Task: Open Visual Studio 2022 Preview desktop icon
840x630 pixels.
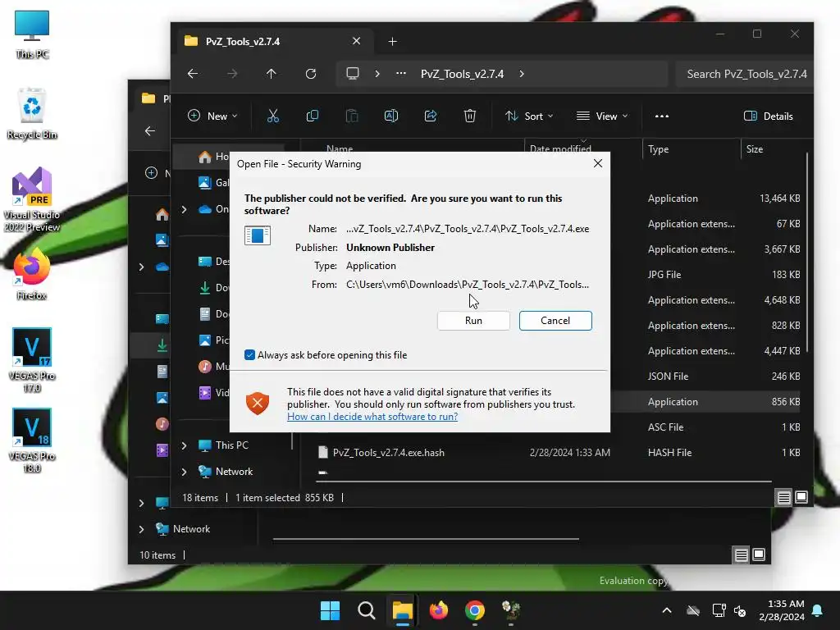Action: [x=32, y=199]
